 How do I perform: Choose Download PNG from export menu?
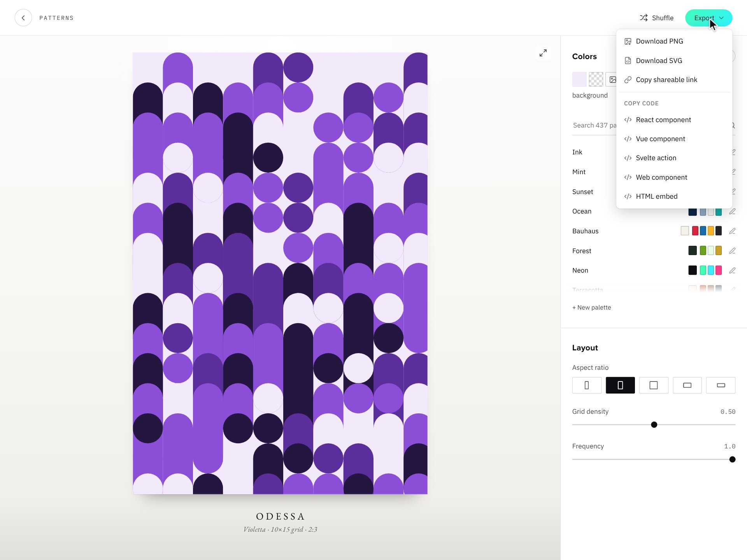(674, 41)
